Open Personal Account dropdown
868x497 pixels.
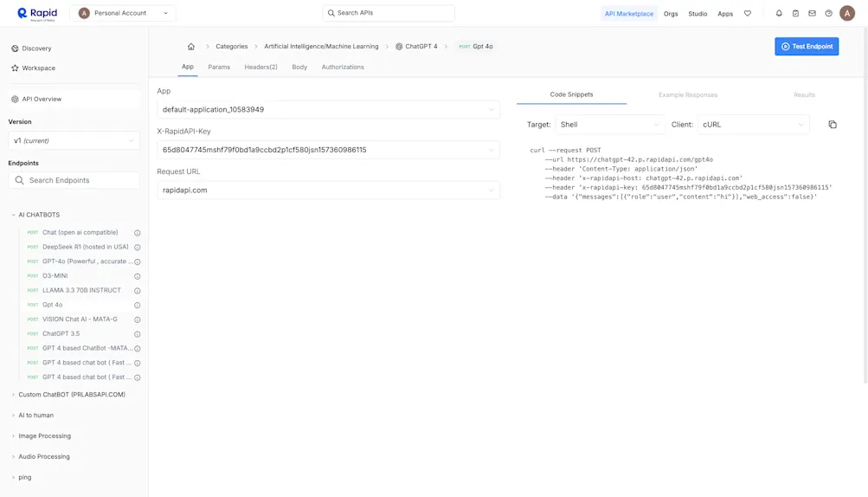click(x=123, y=13)
